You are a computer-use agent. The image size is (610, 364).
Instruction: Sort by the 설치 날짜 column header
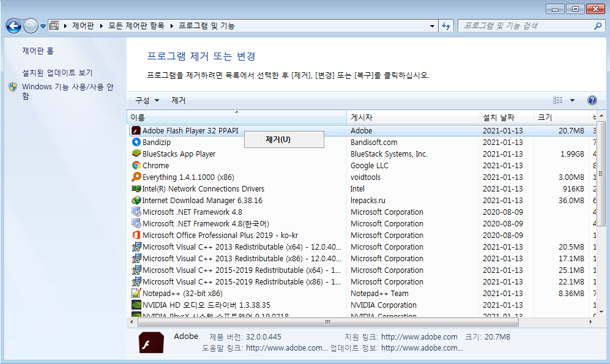pos(506,117)
